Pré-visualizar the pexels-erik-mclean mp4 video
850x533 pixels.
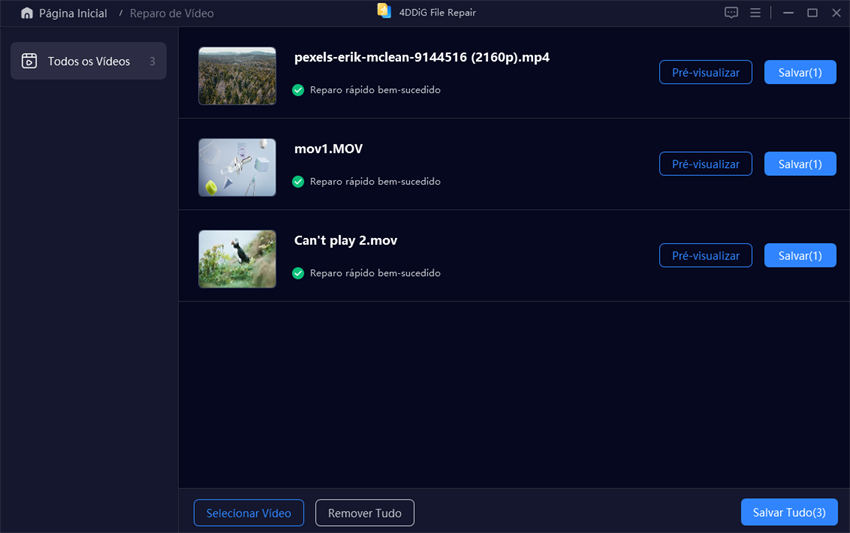point(705,72)
